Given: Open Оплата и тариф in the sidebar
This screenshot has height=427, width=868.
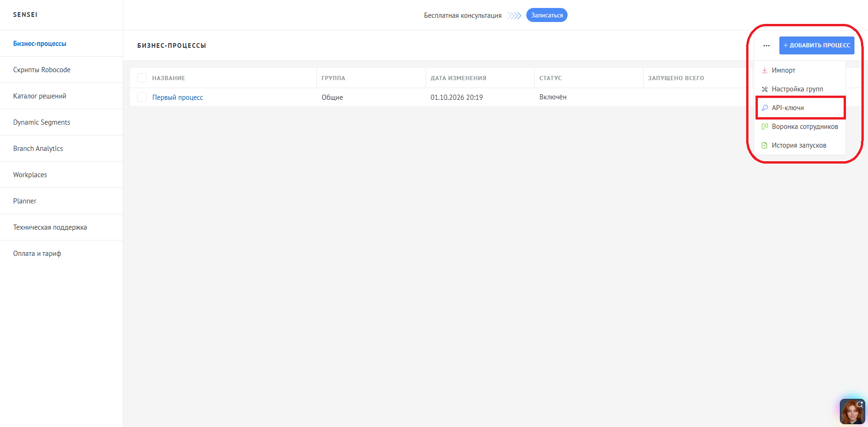Looking at the screenshot, I should tap(61, 254).
